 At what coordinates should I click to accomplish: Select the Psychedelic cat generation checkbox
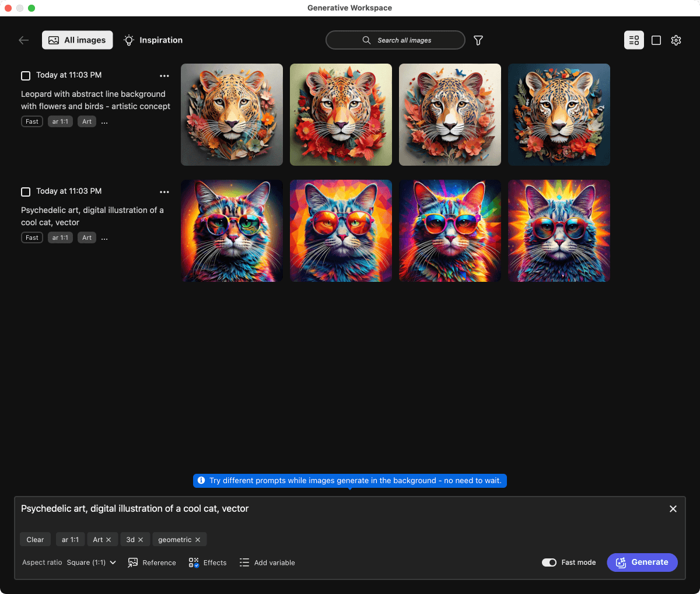point(26,192)
